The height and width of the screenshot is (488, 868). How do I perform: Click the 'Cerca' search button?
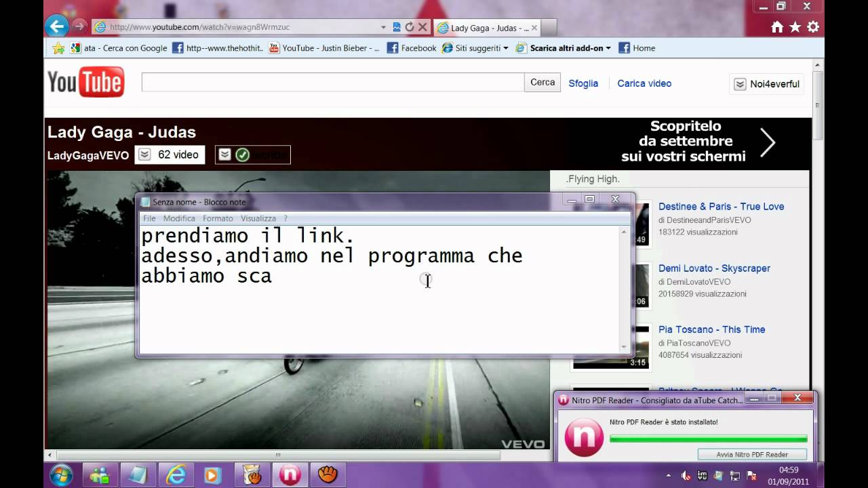[542, 83]
